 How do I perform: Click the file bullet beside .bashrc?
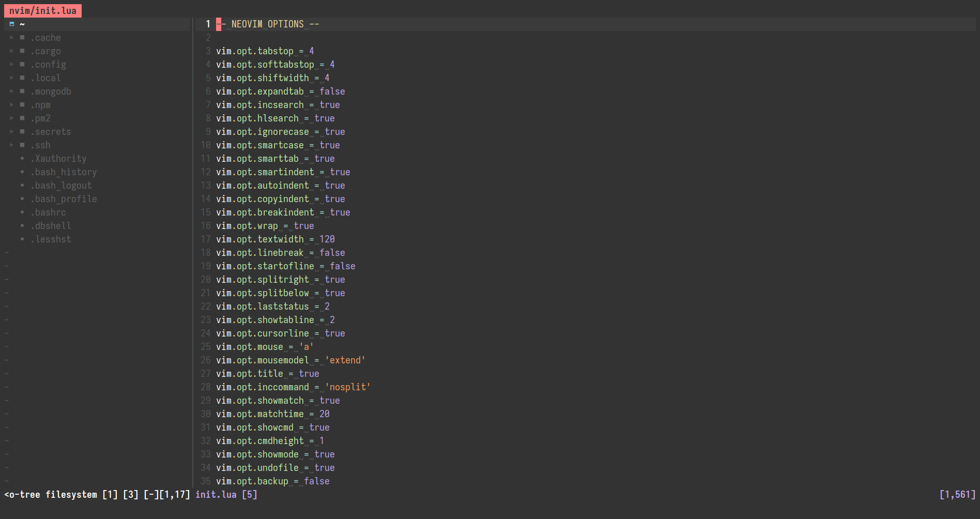point(22,212)
